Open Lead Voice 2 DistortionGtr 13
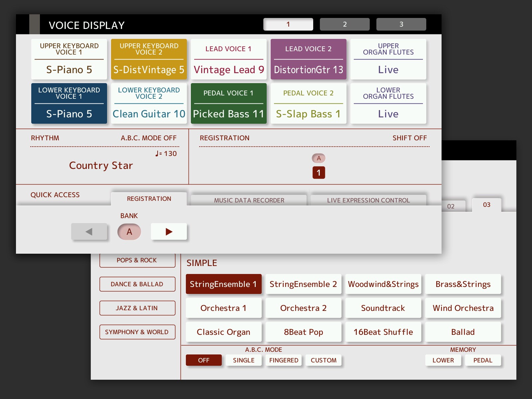This screenshot has width=532, height=399. [308, 59]
